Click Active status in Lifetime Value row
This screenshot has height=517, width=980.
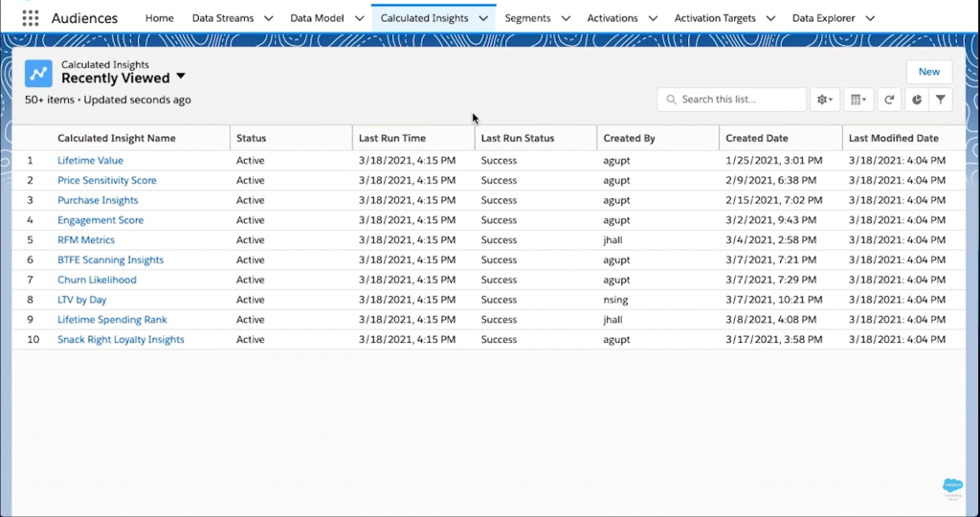(250, 160)
